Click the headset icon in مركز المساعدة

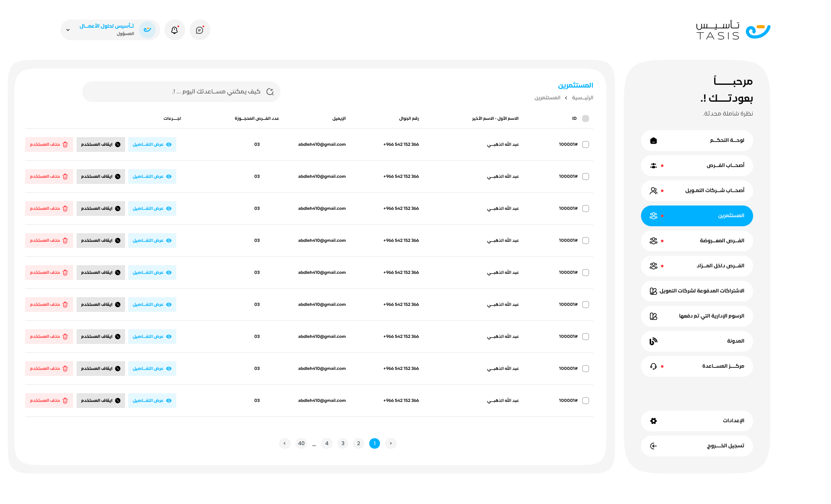654,366
